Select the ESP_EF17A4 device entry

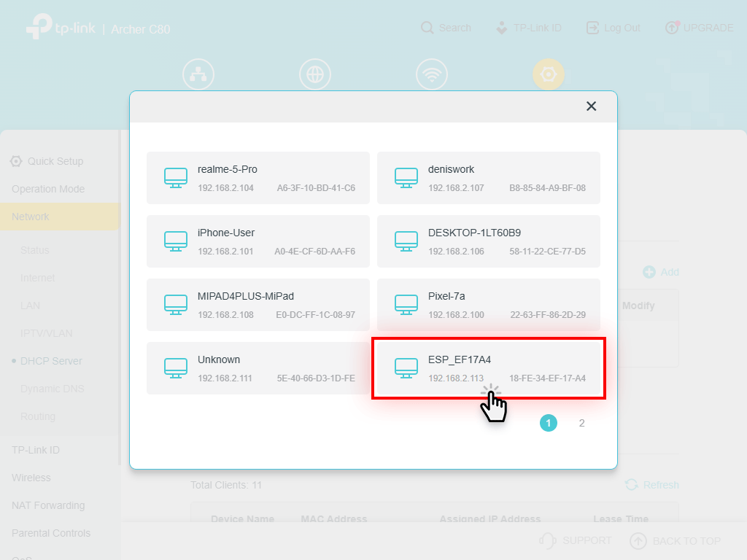click(488, 368)
